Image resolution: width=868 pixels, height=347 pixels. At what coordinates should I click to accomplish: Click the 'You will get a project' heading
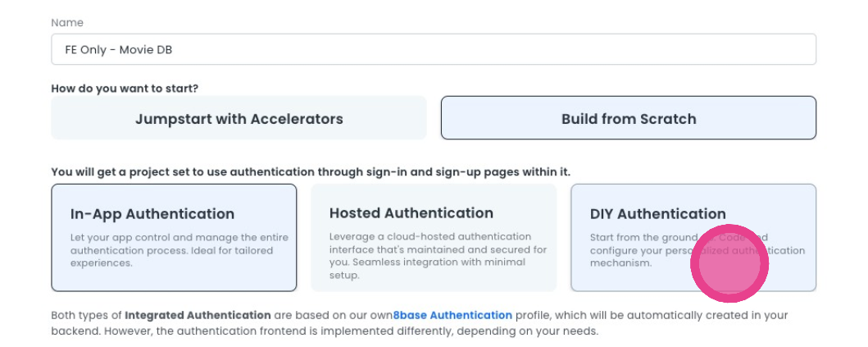pos(310,171)
